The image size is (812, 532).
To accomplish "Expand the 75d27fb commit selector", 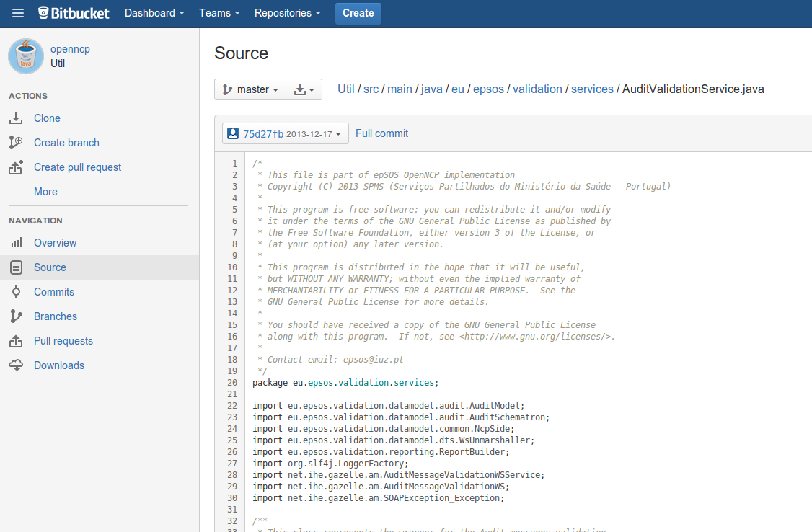I will click(x=286, y=133).
